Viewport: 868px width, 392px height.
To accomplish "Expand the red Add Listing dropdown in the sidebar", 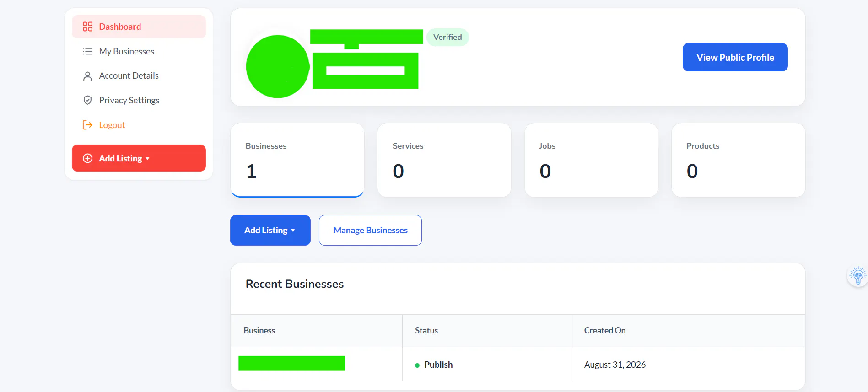I will [x=139, y=158].
